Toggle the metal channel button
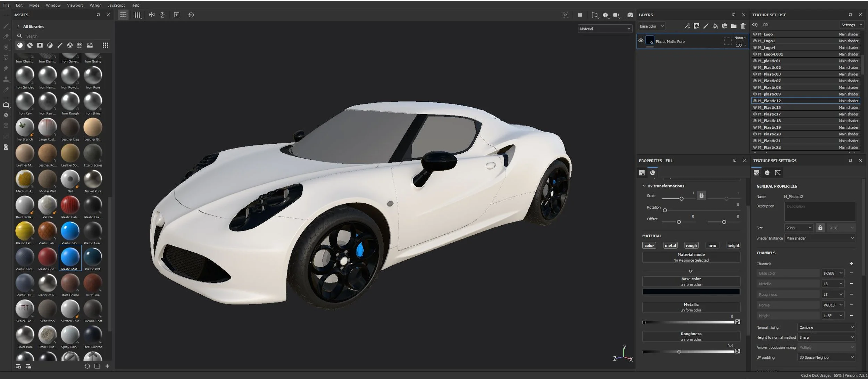Image resolution: width=868 pixels, height=379 pixels. click(670, 245)
